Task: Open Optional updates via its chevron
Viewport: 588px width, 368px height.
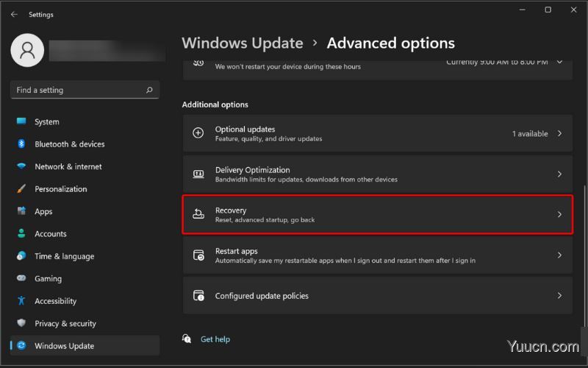Action: [559, 133]
